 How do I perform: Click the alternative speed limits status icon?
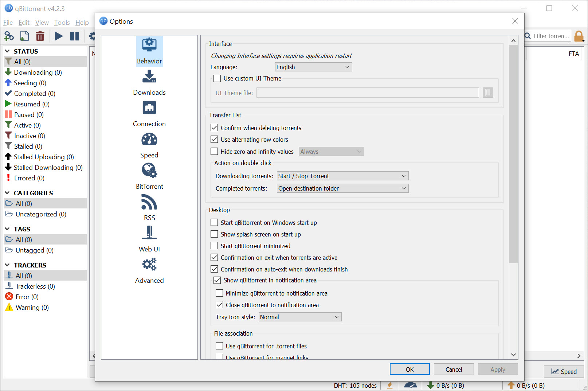(x=411, y=386)
